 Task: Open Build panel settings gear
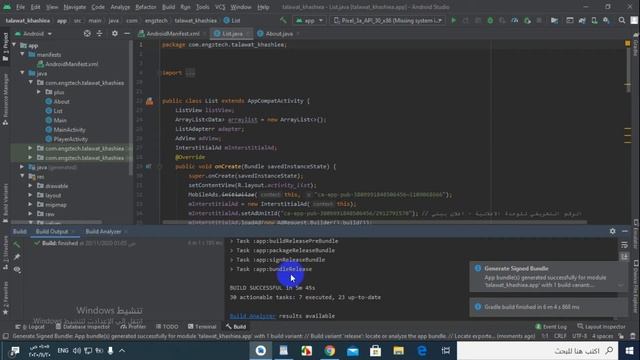pyautogui.click(x=613, y=231)
